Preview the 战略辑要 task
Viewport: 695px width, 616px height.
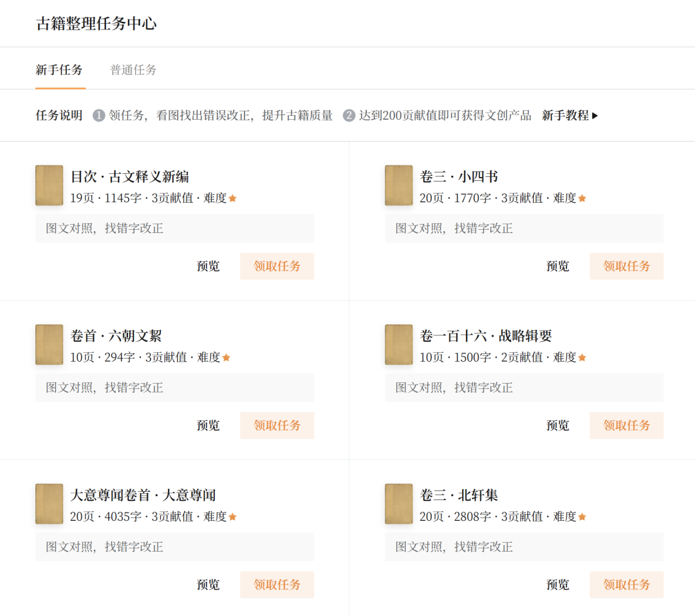point(557,425)
